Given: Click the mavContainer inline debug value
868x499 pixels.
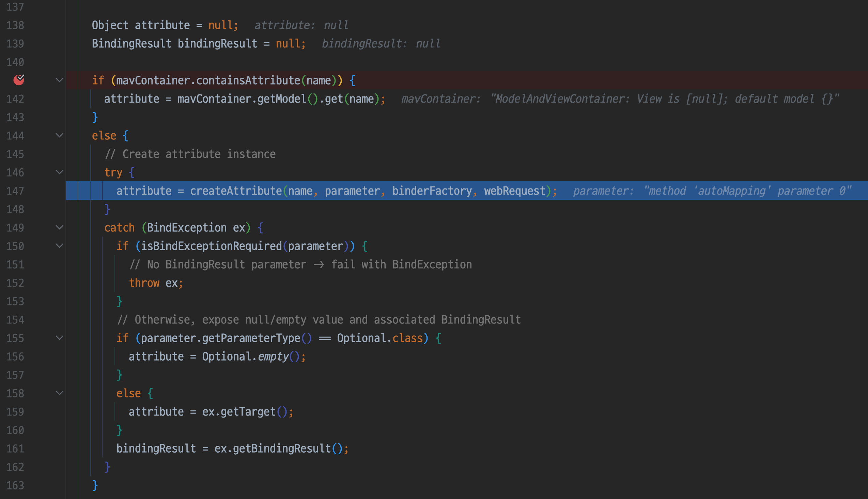Looking at the screenshot, I should tap(620, 99).
